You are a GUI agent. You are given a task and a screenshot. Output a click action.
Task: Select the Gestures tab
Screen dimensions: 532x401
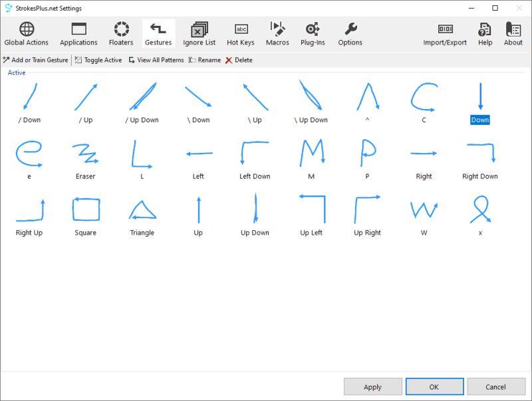[x=158, y=34]
